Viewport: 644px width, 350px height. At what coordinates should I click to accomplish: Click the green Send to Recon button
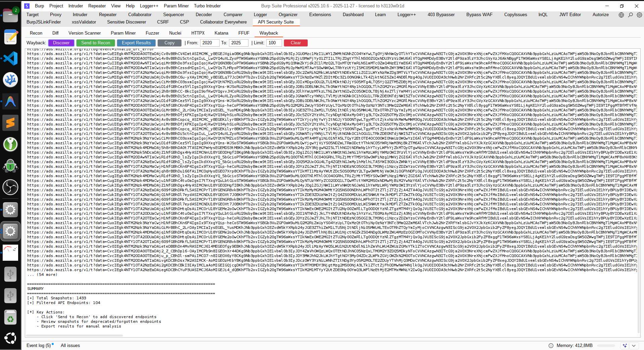[96, 43]
